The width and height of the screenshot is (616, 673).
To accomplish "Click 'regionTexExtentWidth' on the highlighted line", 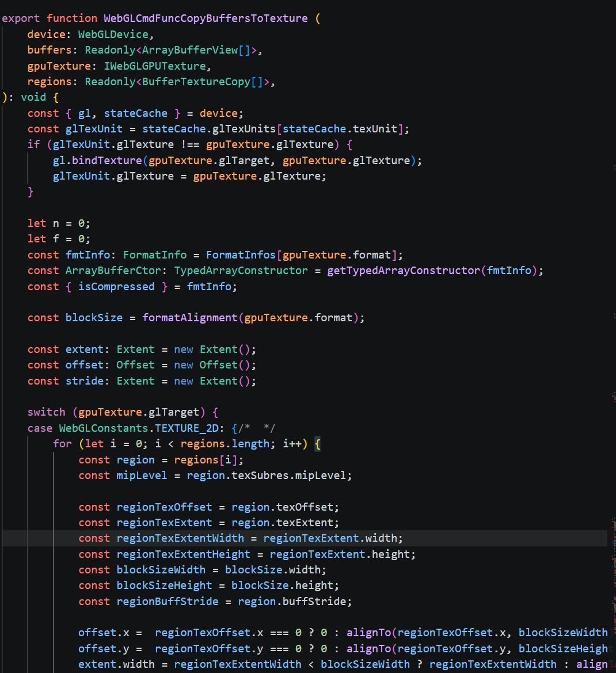I will 180,538.
